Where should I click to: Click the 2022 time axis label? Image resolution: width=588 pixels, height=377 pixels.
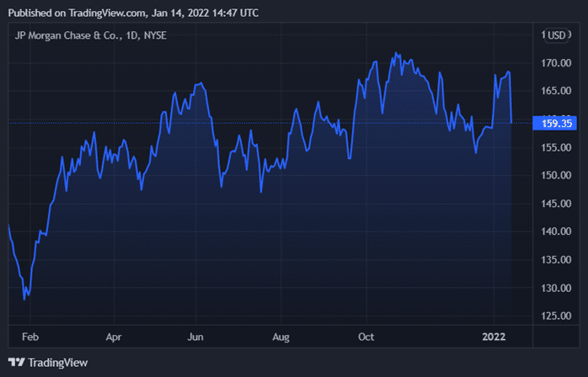tap(494, 337)
